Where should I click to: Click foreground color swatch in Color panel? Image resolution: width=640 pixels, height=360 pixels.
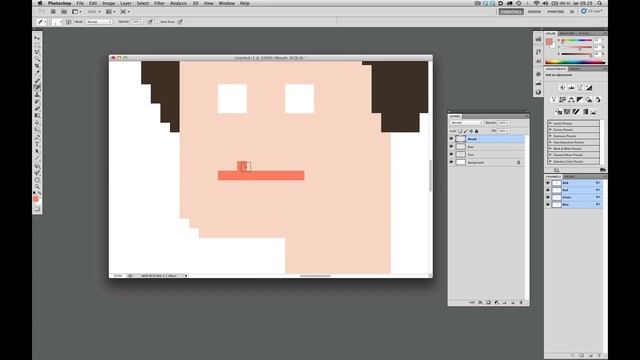pos(549,41)
